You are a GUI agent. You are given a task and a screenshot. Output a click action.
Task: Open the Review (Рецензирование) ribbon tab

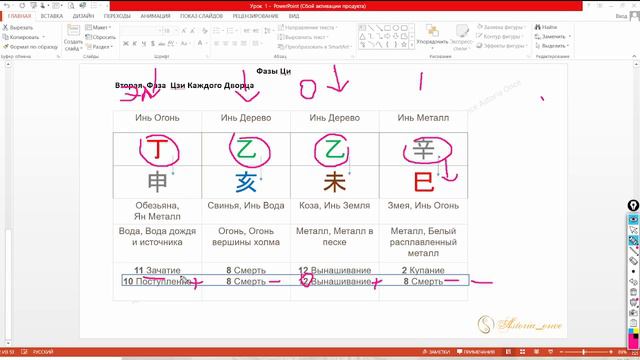tap(256, 16)
